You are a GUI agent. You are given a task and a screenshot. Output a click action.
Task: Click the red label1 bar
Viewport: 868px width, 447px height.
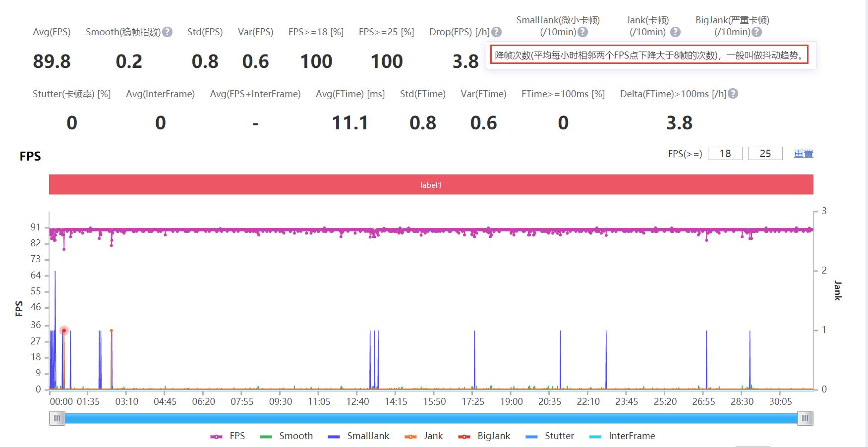(x=431, y=185)
